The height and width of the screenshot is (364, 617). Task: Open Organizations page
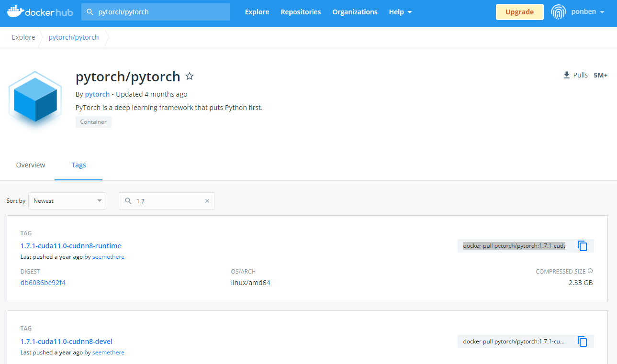tap(355, 12)
